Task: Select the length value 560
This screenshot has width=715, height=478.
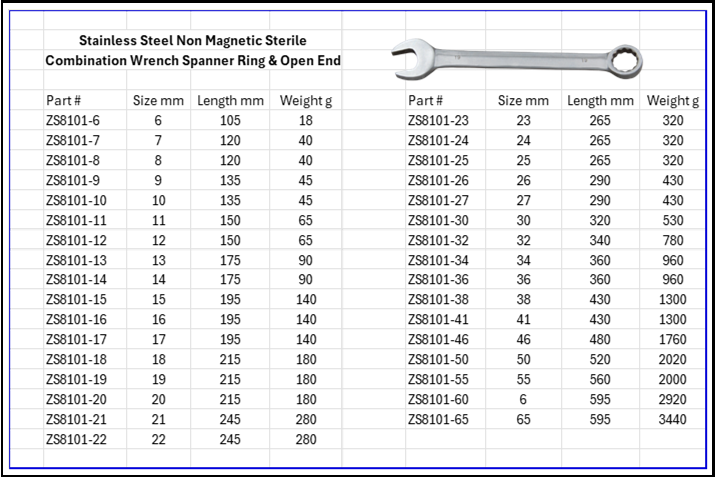Action: tap(600, 380)
